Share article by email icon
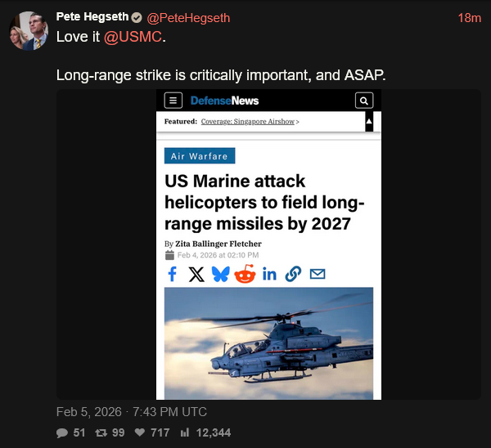This screenshot has height=448, width=491. tap(317, 274)
